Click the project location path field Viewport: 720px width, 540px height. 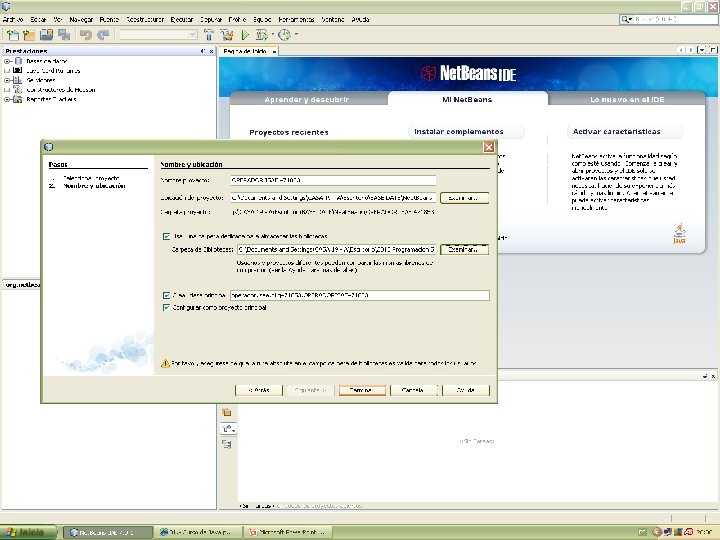(333, 198)
